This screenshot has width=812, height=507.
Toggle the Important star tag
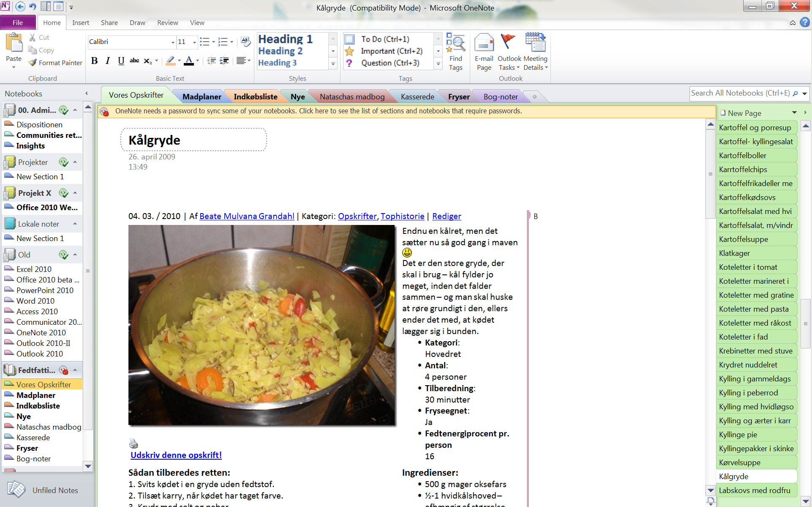(350, 51)
